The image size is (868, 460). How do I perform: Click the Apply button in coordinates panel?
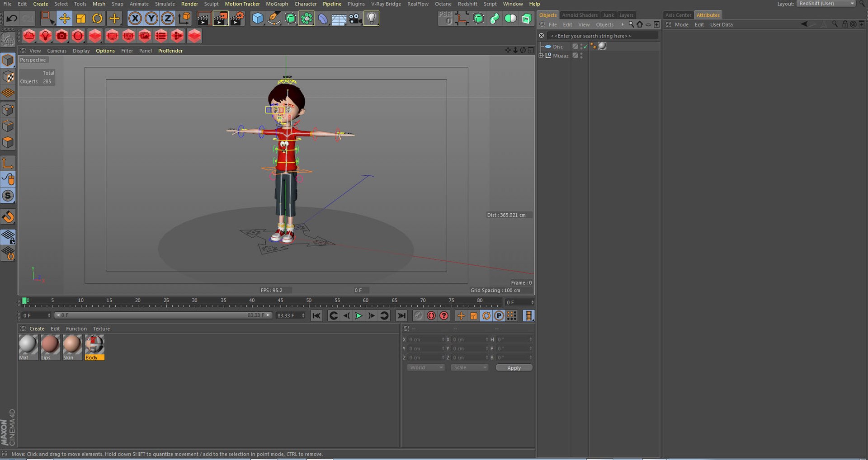click(514, 368)
